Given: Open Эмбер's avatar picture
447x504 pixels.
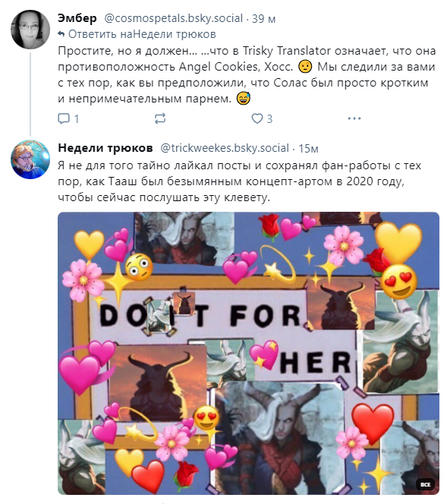Looking at the screenshot, I should click(x=30, y=30).
